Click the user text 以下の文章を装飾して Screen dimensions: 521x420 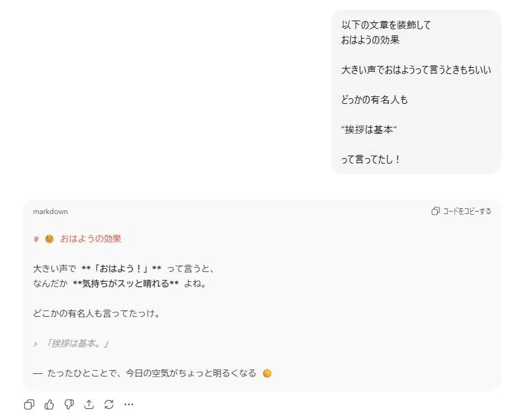tap(386, 25)
